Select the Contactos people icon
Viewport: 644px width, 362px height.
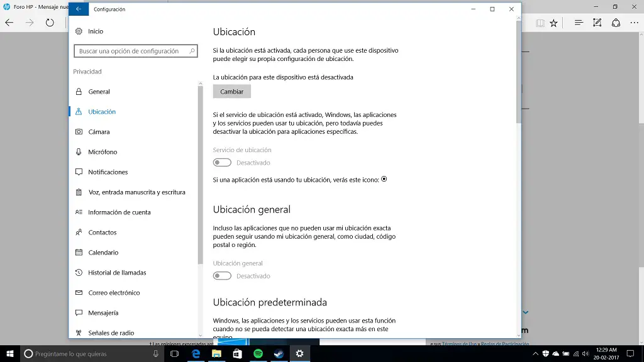[x=79, y=233]
